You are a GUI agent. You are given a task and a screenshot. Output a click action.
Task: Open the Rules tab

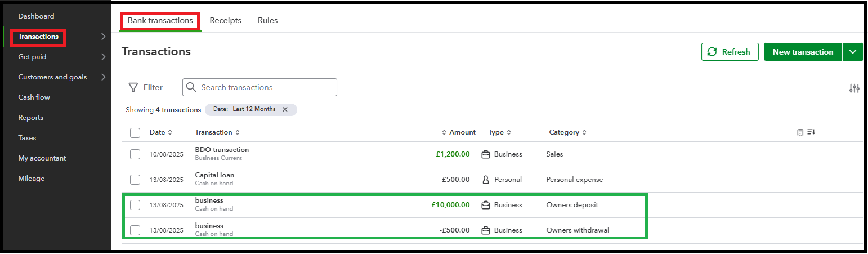tap(267, 20)
